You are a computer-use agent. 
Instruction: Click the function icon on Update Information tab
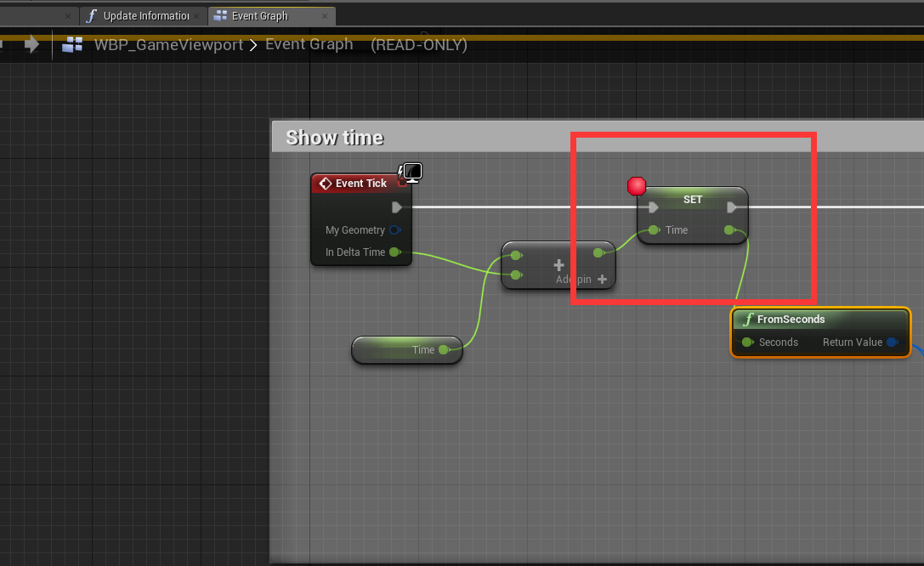pyautogui.click(x=91, y=15)
